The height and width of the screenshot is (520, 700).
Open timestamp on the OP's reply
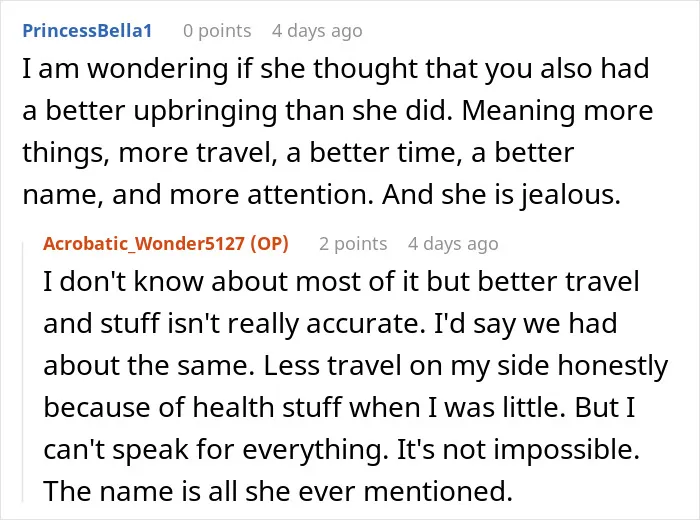(x=453, y=244)
